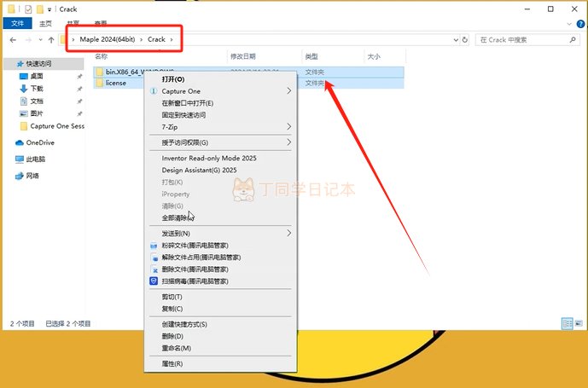The width and height of the screenshot is (588, 388).
Task: Choose 扫描病毒(腾讯电脑管家)
Action: (220, 281)
